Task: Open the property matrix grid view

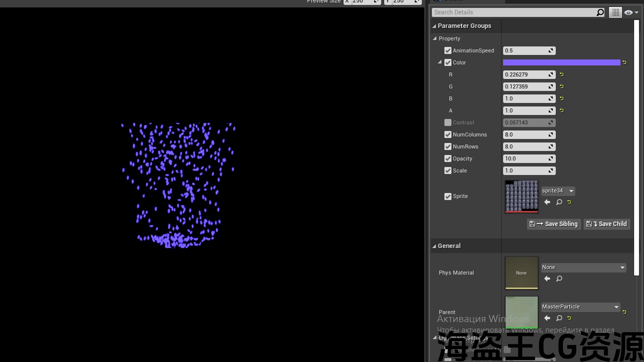Action: [615, 12]
